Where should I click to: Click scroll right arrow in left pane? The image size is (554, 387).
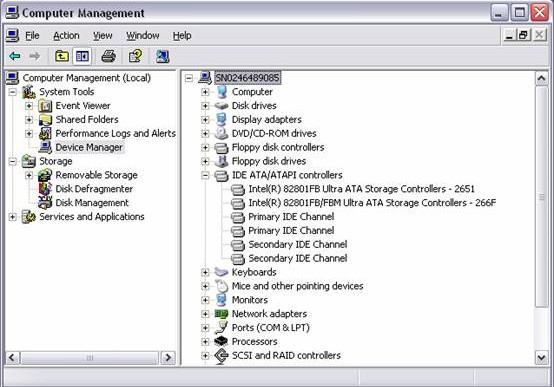point(168,358)
